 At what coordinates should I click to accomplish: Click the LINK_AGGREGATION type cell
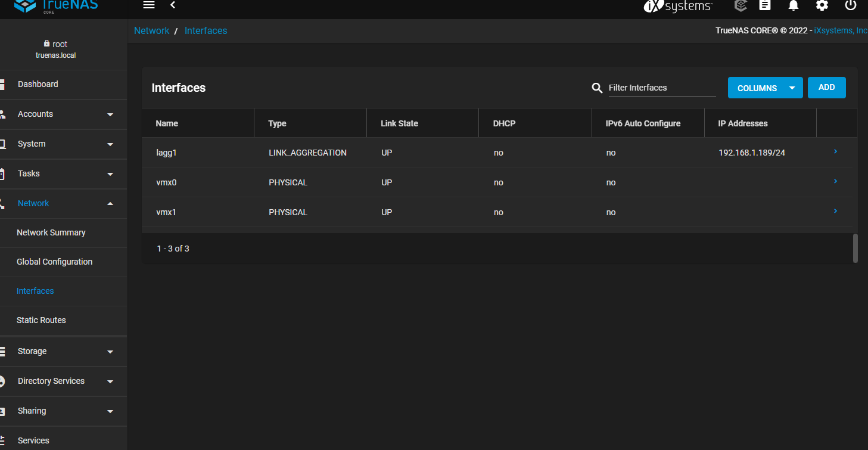pyautogui.click(x=307, y=153)
